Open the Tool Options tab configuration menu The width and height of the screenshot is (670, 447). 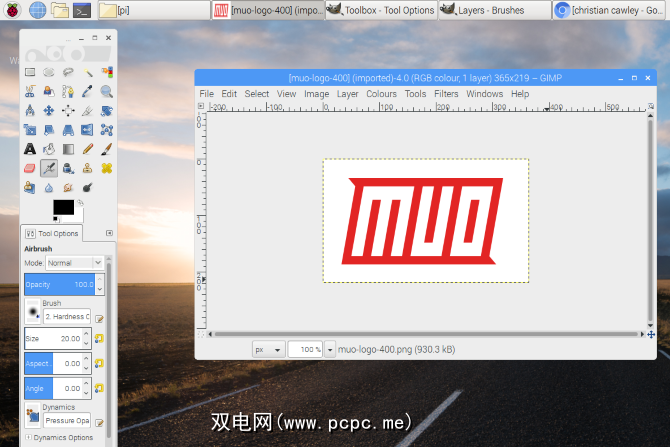click(109, 233)
